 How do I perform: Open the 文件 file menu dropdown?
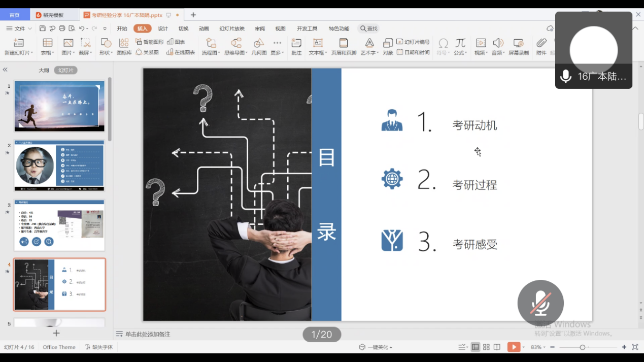19,28
